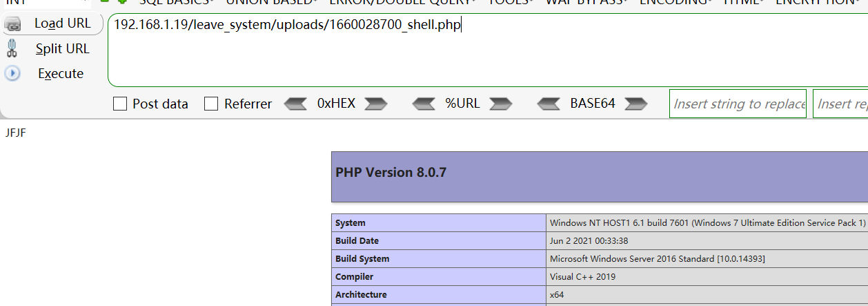
Task: Click the left arrow beside BASE64
Action: (549, 104)
